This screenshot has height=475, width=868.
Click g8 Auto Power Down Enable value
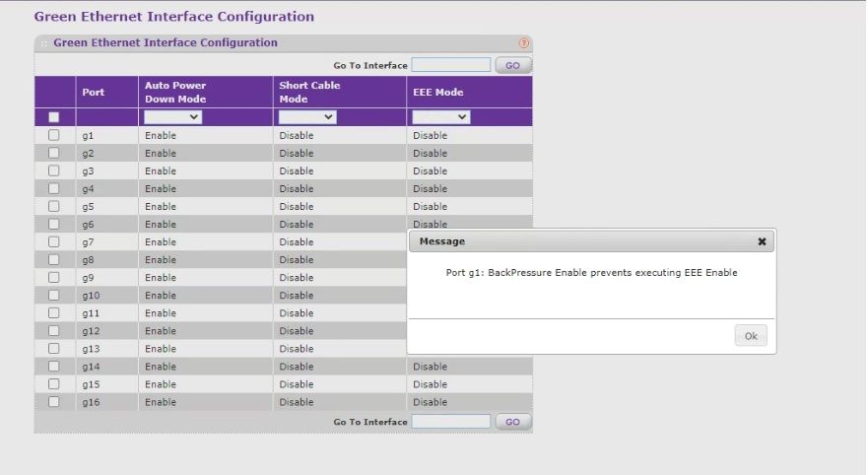point(161,259)
